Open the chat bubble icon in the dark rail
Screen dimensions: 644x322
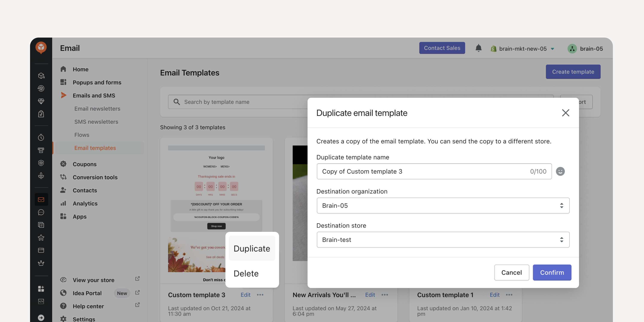(41, 212)
